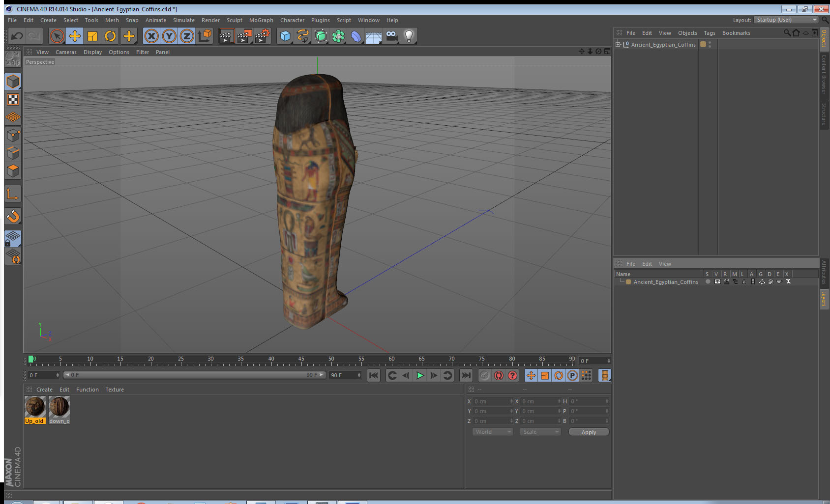Go to end of animation
830x504 pixels.
pyautogui.click(x=466, y=375)
